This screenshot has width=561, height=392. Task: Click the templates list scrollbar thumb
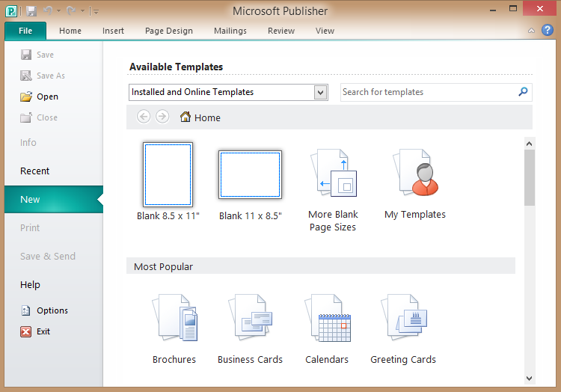tap(530, 178)
